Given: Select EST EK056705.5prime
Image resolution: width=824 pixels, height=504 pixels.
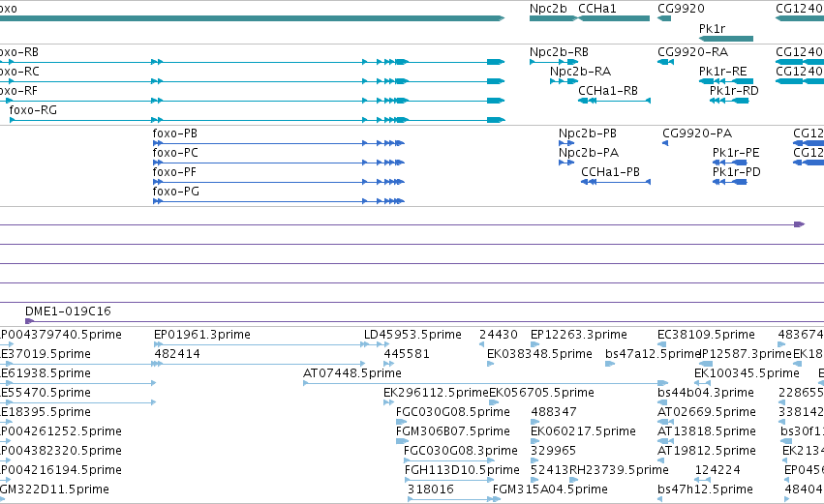Looking at the screenshot, I should 542,393.
